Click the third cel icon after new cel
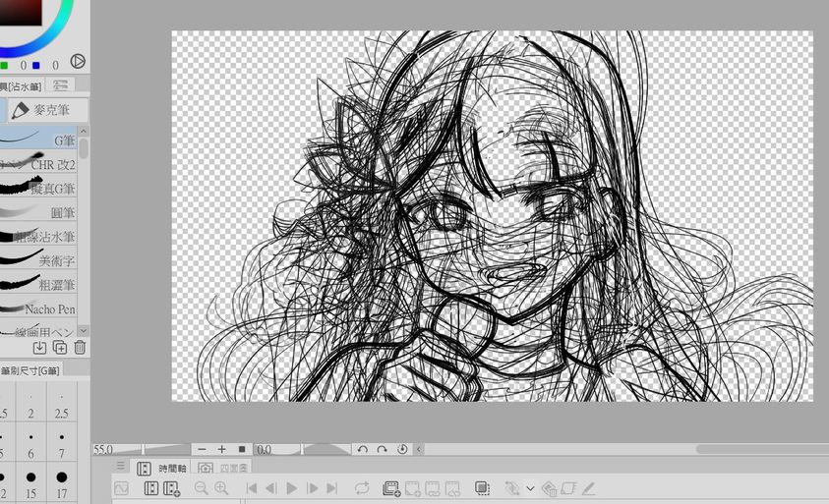Screen dimensions: 829x504 click(452, 488)
